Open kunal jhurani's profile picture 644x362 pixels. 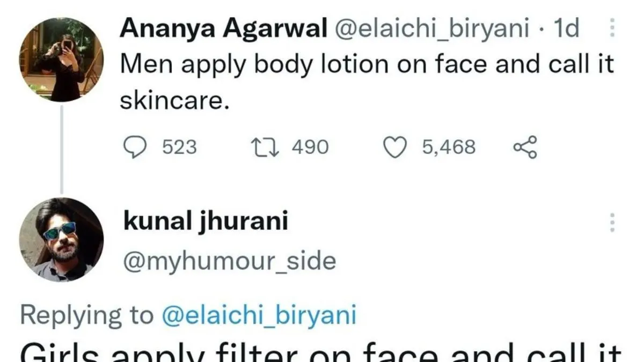coord(61,240)
